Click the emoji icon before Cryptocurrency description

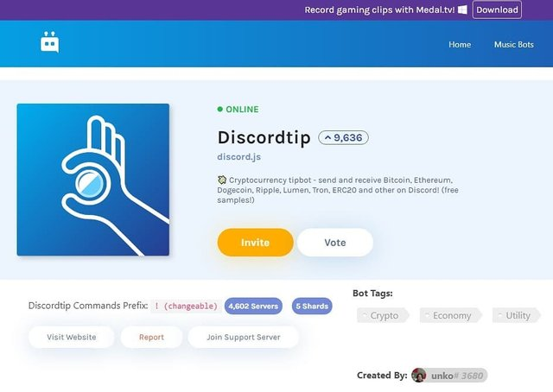pyautogui.click(x=222, y=180)
